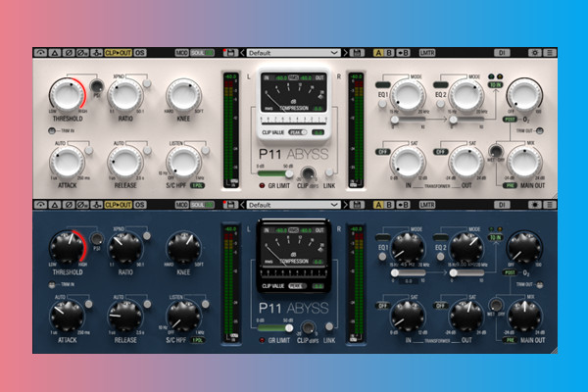Screen dimensions: 588x392
Task: Click the red-dot disk icon left of the light plugin preset
Action: (230, 53)
